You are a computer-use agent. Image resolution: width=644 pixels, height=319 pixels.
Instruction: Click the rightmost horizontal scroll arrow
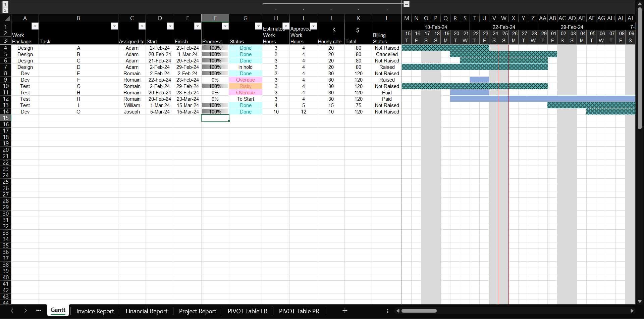(633, 311)
